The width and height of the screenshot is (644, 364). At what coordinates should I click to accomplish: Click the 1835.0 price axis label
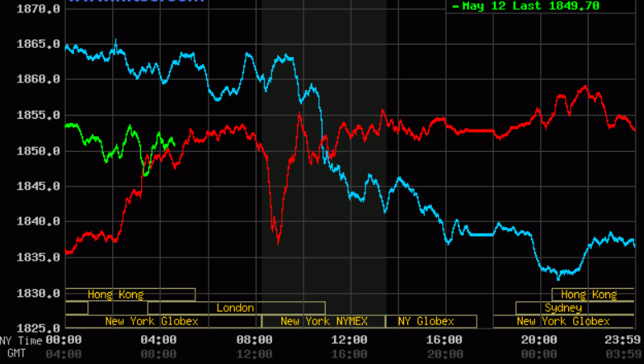pos(39,258)
